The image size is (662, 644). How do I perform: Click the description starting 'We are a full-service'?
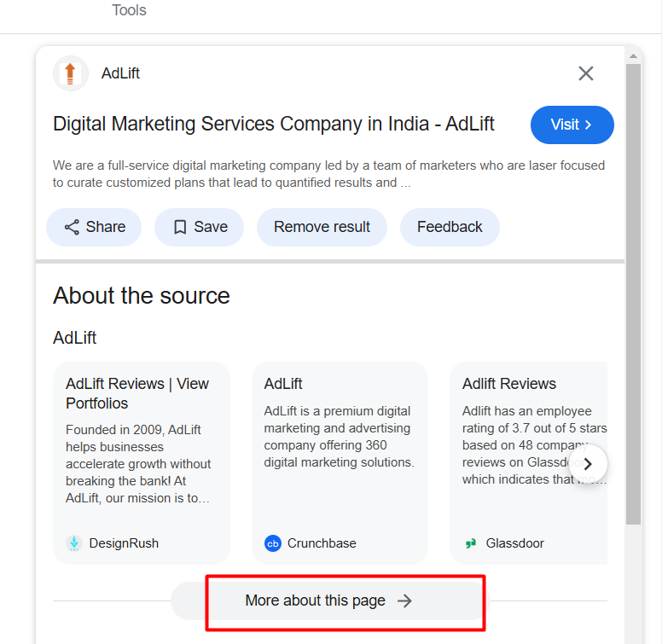329,174
